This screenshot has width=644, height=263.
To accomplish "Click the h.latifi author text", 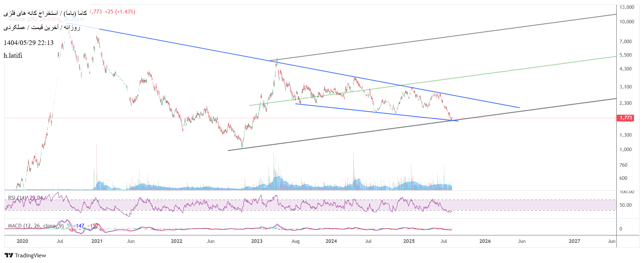I will tap(13, 55).
